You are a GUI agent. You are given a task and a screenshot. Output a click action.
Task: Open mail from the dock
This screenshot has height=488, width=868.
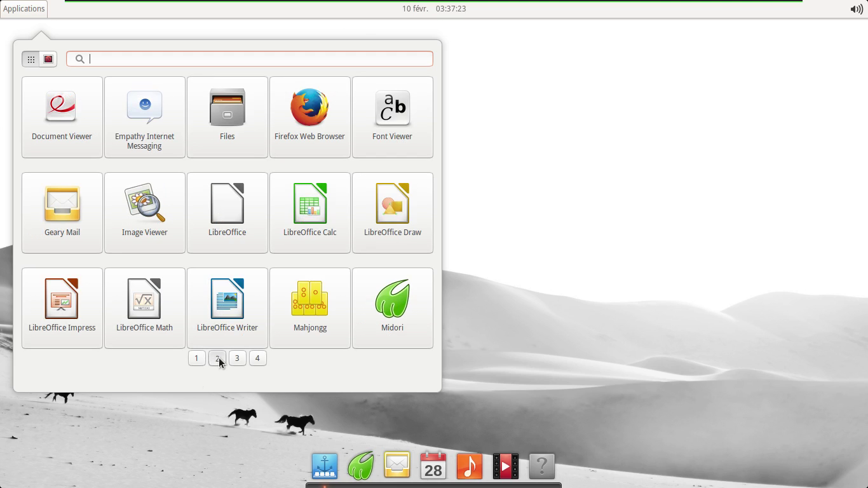[x=397, y=466]
